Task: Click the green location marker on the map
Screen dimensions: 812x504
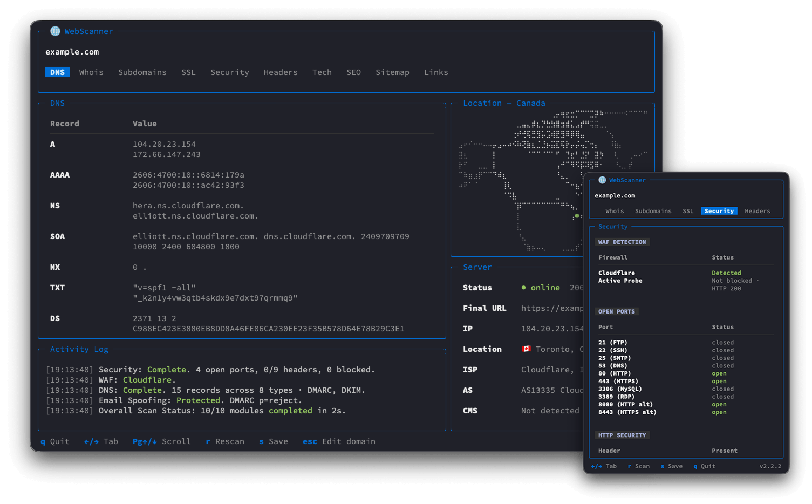Action: (577, 216)
